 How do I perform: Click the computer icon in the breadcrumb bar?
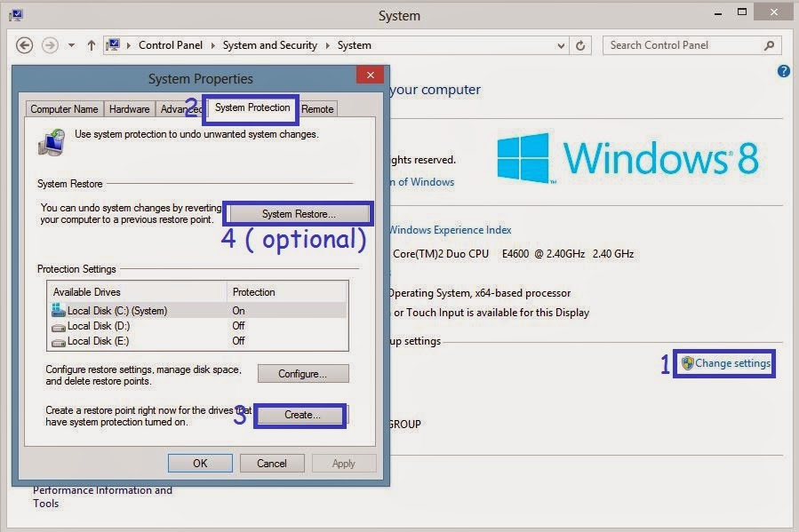click(115, 44)
